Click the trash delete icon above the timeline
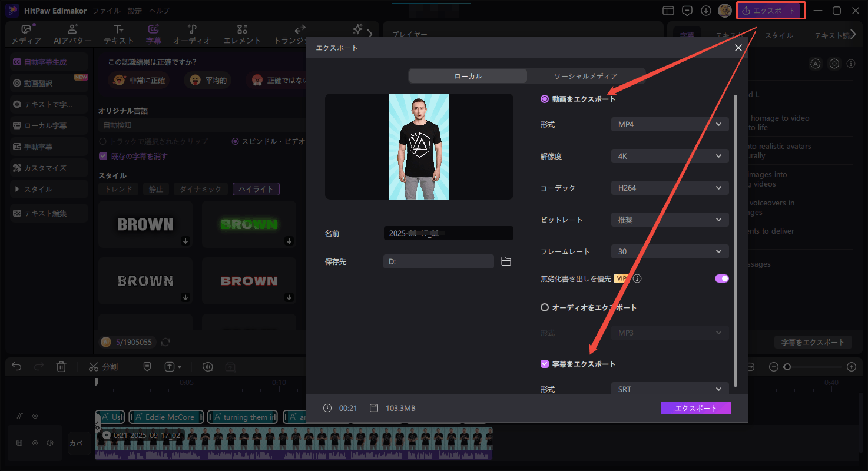 click(61, 366)
